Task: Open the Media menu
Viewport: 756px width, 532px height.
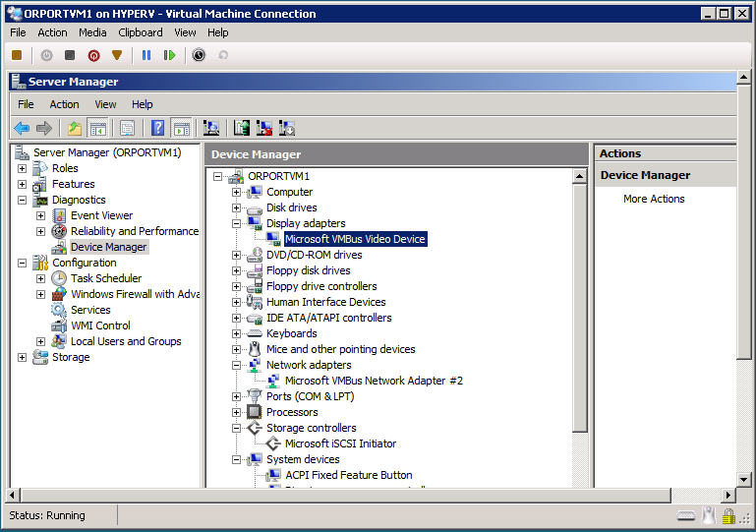Action: [92, 32]
